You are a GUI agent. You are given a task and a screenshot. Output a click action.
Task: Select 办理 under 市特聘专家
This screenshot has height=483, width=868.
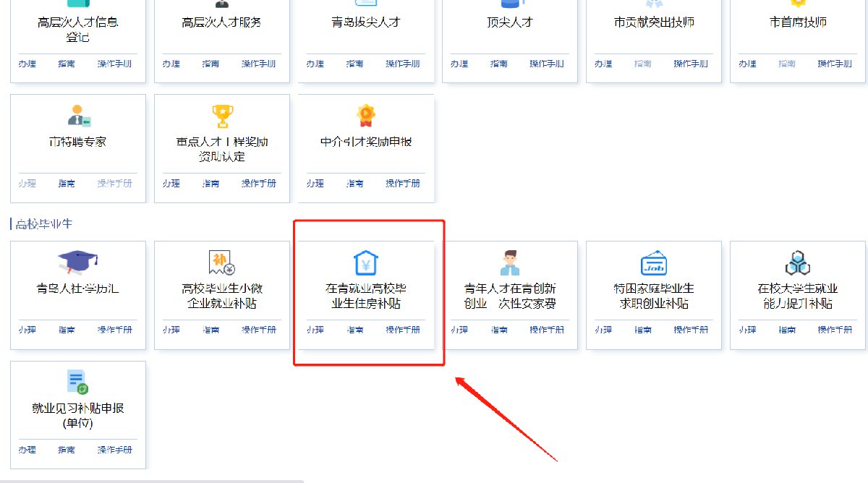(27, 184)
